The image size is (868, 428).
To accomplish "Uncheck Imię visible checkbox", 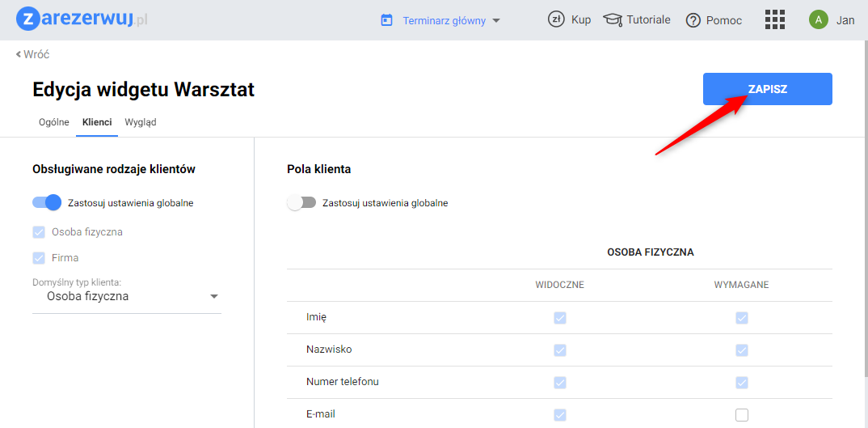I will (560, 318).
